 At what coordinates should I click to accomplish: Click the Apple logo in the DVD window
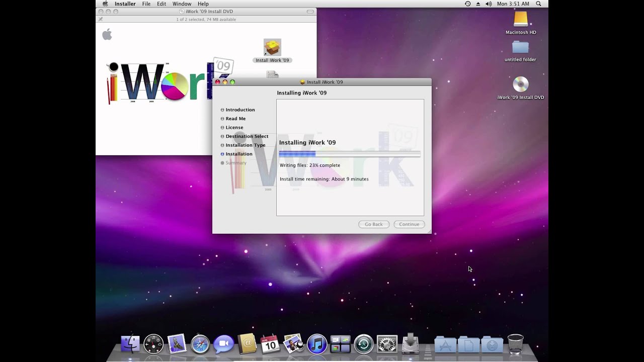click(x=107, y=34)
